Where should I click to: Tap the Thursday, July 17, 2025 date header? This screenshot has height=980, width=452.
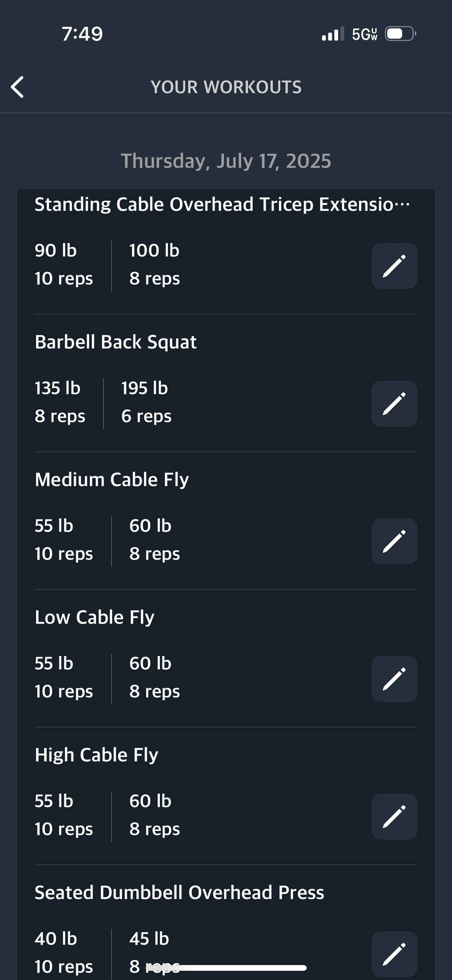(x=226, y=161)
